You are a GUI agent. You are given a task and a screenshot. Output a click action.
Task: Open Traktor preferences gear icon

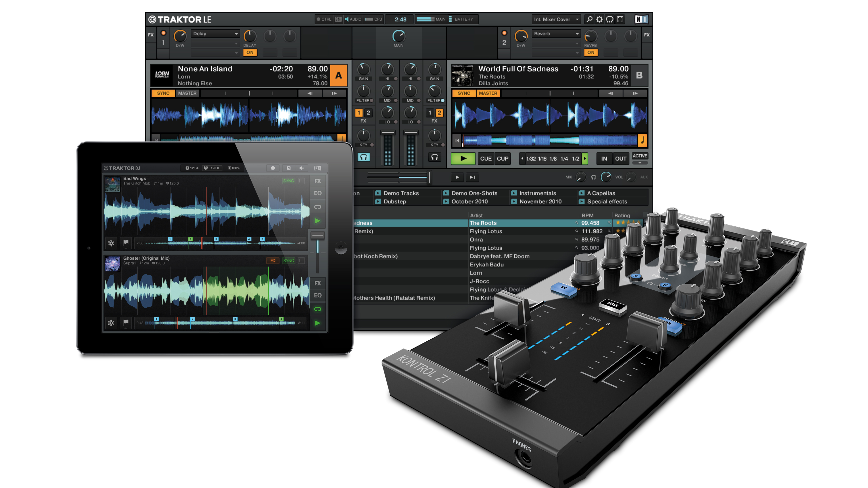[x=600, y=19]
